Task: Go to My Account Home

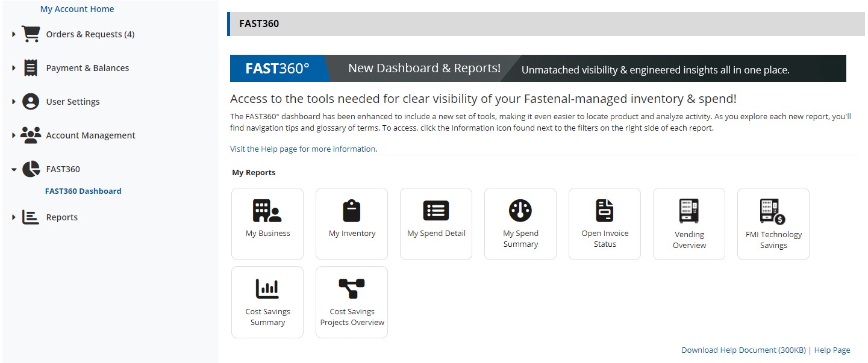Action: point(77,8)
